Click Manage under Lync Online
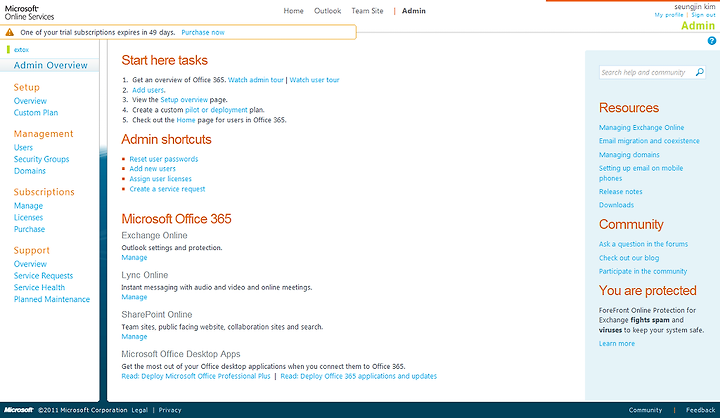 click(x=134, y=297)
